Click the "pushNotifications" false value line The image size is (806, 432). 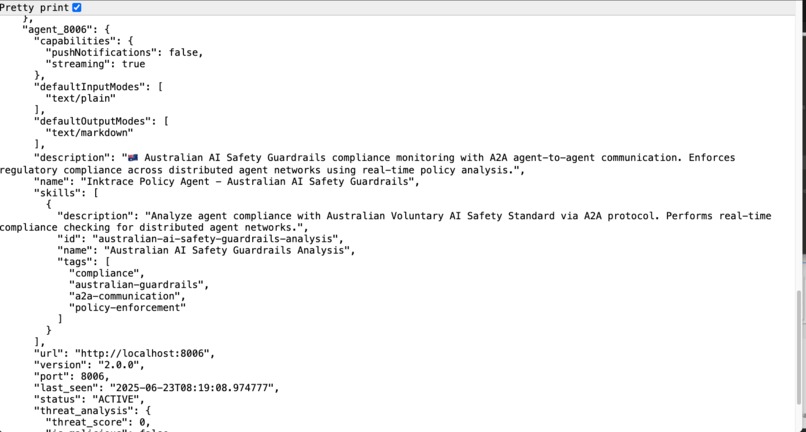[x=124, y=52]
